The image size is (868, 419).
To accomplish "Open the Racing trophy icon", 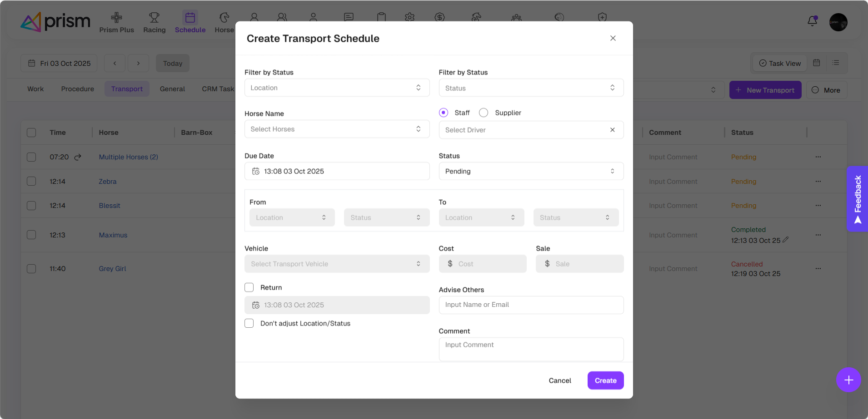I will (154, 18).
